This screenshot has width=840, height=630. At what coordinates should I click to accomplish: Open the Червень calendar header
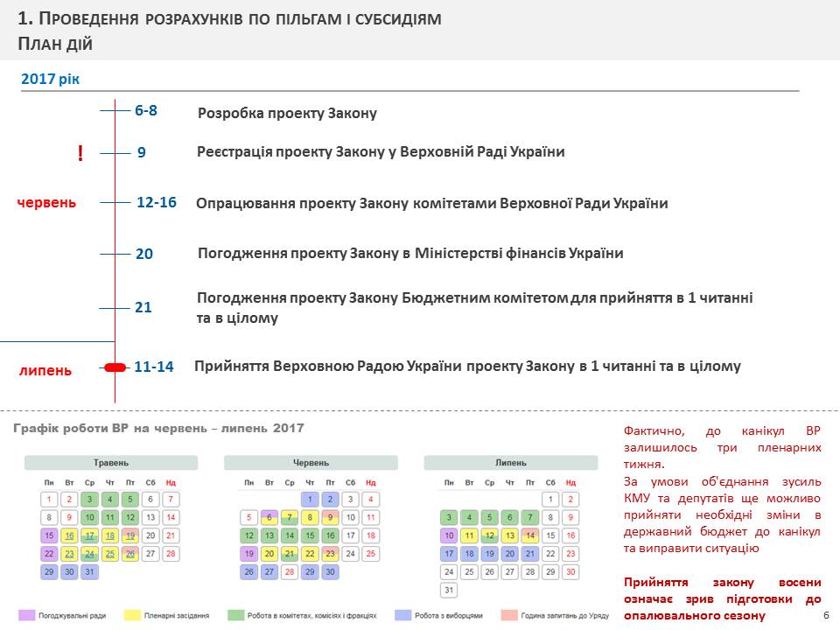(311, 463)
